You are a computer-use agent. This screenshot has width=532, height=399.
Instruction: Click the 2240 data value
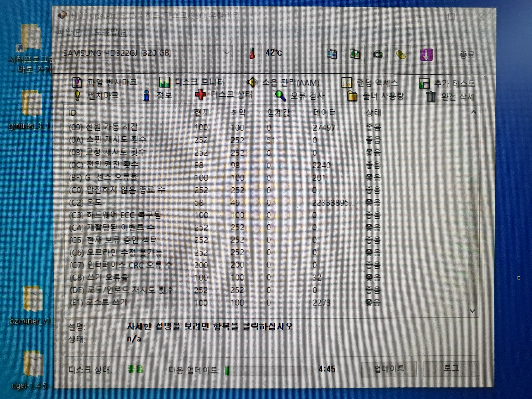(322, 165)
